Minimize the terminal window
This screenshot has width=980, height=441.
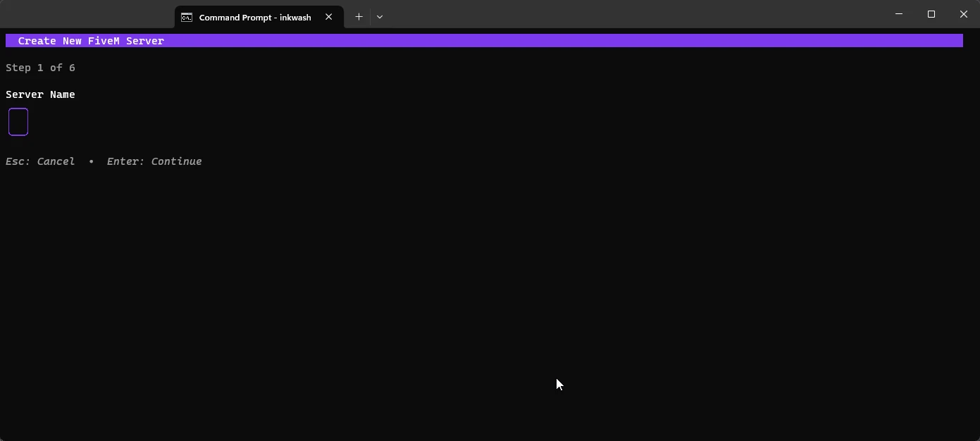(x=899, y=14)
